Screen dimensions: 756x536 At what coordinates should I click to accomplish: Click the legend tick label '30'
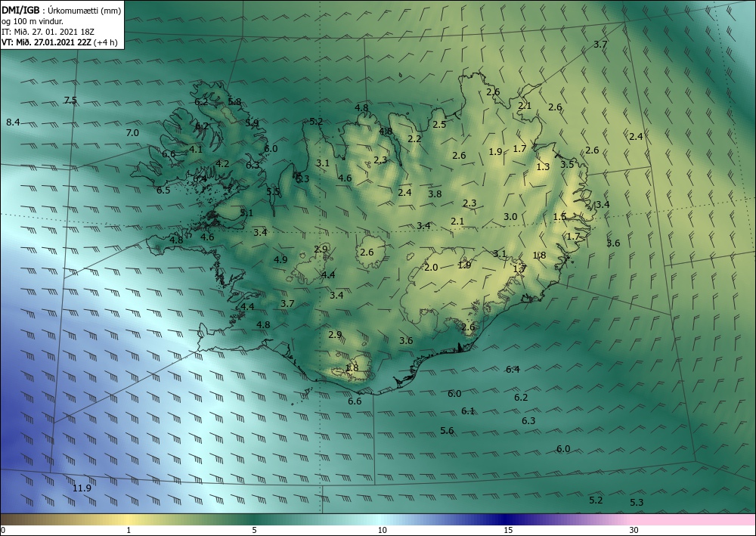point(634,530)
